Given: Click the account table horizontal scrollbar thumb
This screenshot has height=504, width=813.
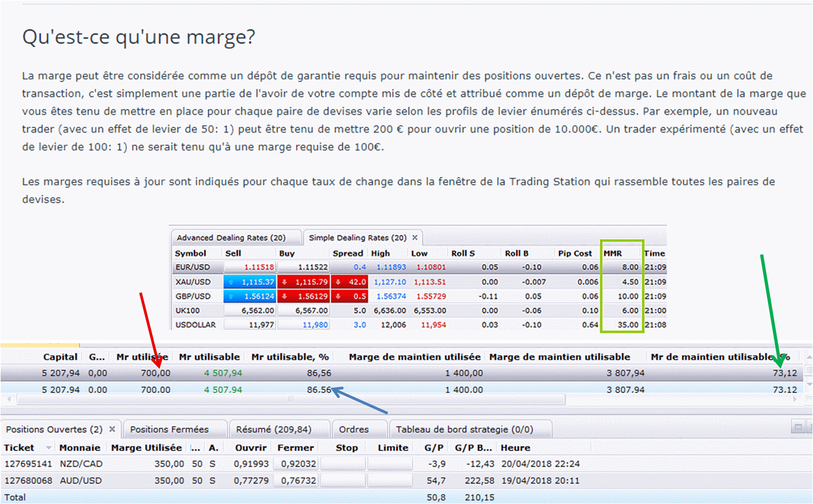Looking at the screenshot, I should 291,400.
